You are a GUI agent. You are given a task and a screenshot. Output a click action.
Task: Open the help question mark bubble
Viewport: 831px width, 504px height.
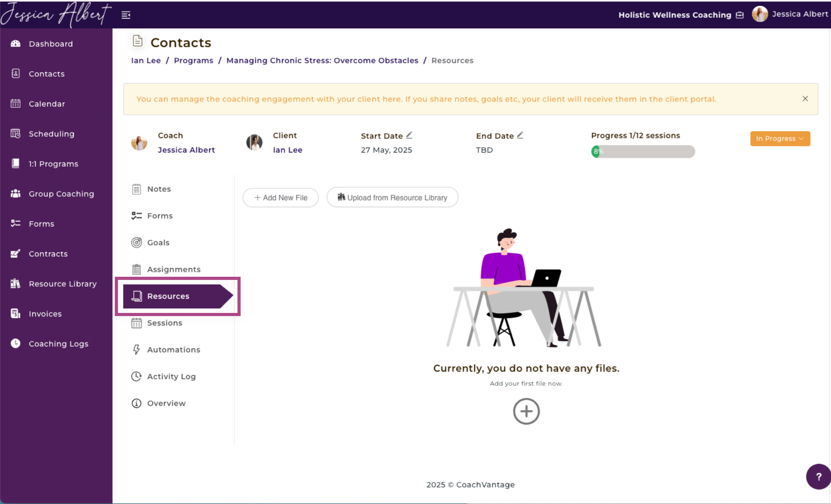pyautogui.click(x=818, y=476)
